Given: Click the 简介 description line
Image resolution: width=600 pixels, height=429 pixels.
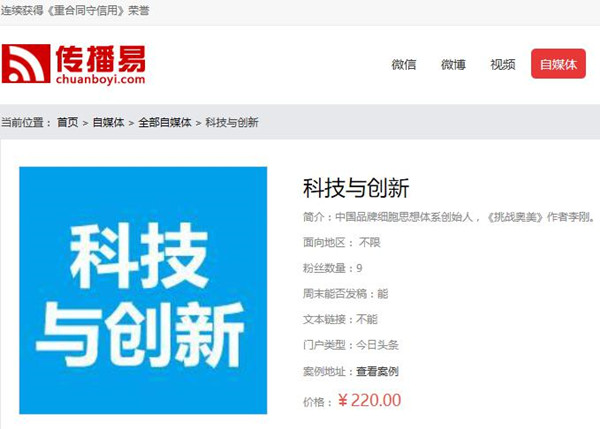Looking at the screenshot, I should pyautogui.click(x=450, y=217).
